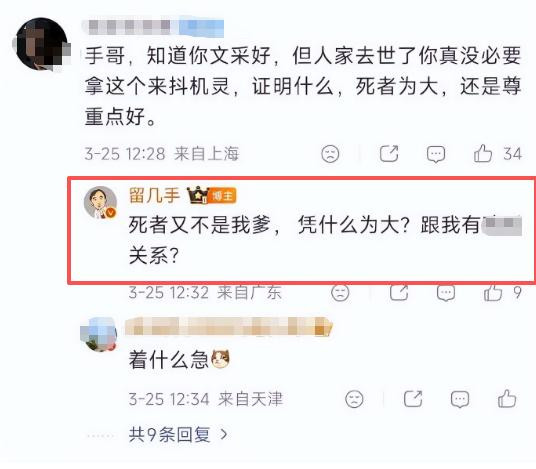Image resolution: width=536 pixels, height=469 pixels.
Task: Like the top comment with 34 likes
Action: [483, 153]
